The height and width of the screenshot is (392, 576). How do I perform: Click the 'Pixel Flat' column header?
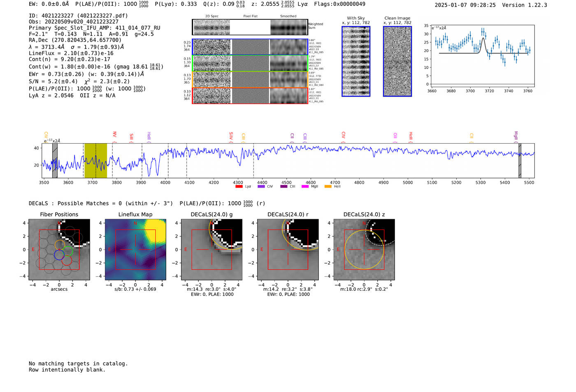(x=250, y=16)
